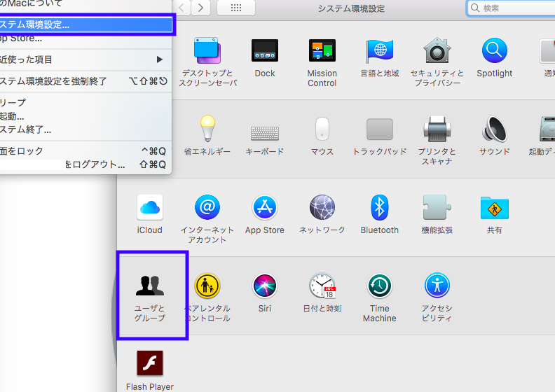
Task: Choose 画面をロック in Apple menu
Action: click(x=86, y=151)
